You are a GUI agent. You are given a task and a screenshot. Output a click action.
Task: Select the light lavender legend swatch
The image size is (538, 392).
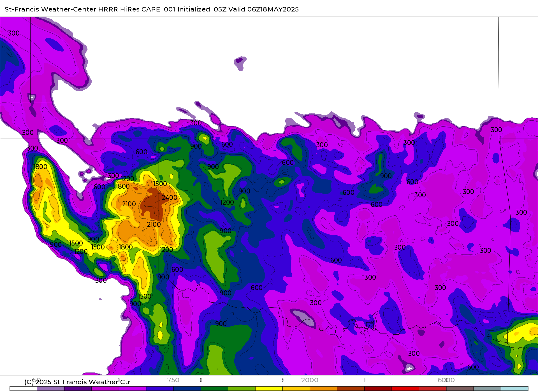click(x=51, y=389)
